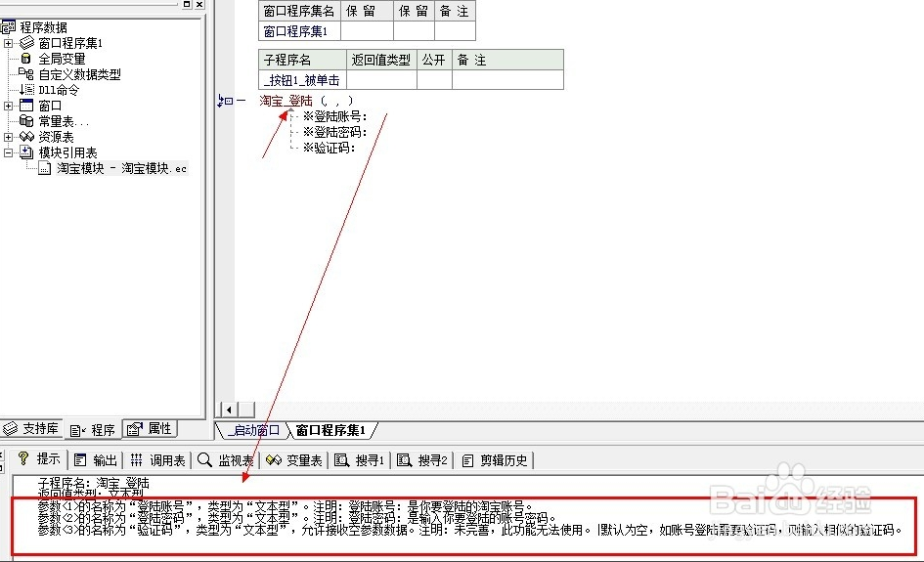The width and height of the screenshot is (924, 562).
Task: Click the 窗口程序集1 name cell
Action: pyautogui.click(x=299, y=31)
